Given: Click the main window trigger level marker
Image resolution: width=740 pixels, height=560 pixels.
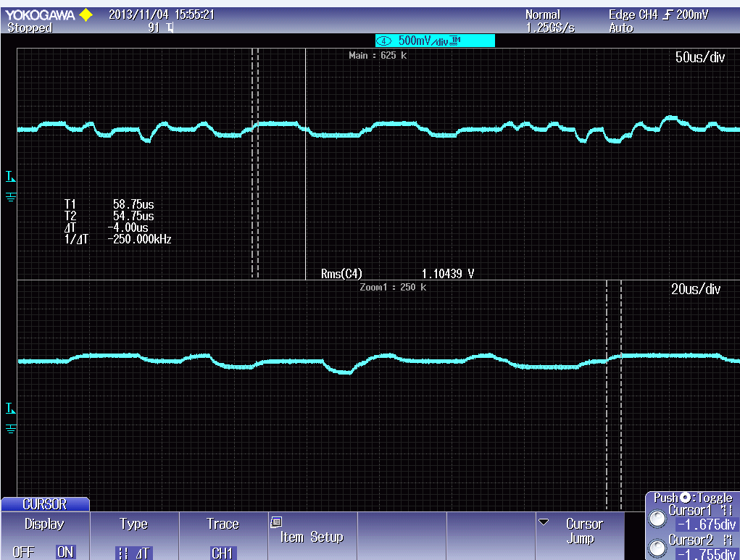Looking at the screenshot, I should 10,177.
